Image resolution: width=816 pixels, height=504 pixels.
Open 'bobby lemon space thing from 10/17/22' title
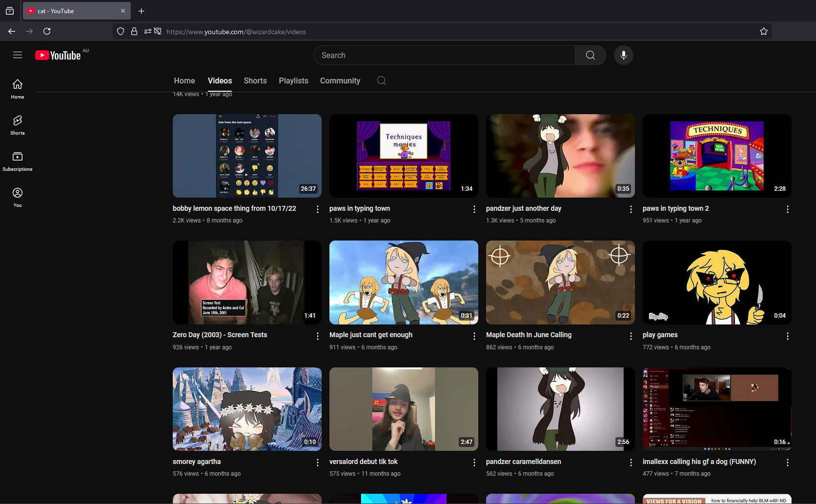coord(234,208)
